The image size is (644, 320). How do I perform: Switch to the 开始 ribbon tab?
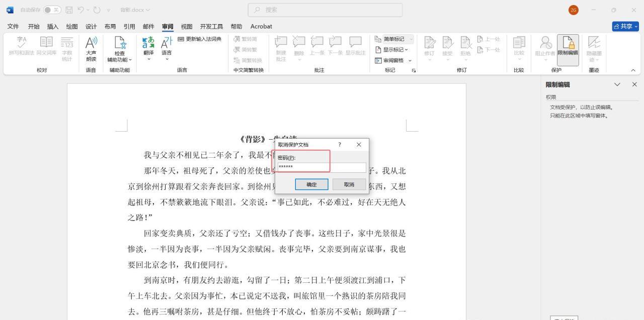tap(33, 26)
